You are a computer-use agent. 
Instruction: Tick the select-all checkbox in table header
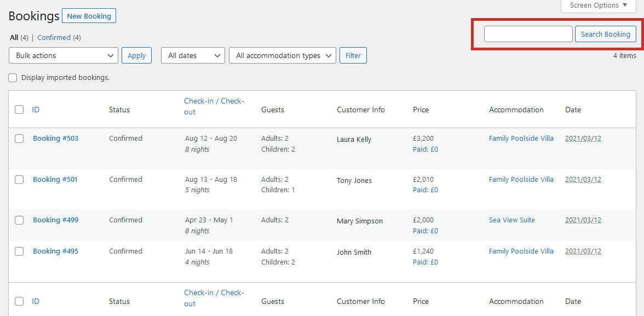(x=19, y=110)
